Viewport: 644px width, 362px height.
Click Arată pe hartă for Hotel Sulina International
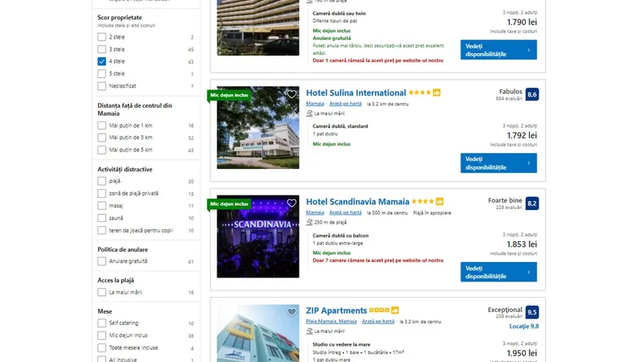point(345,104)
